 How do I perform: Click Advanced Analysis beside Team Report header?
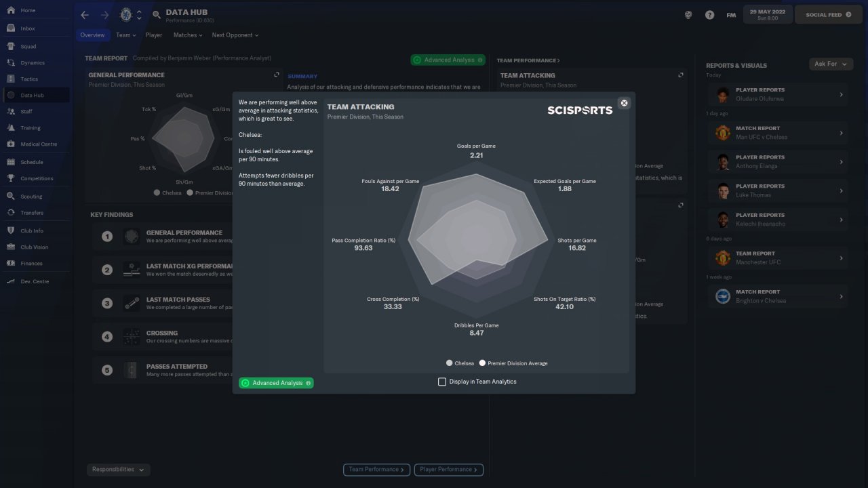(448, 60)
